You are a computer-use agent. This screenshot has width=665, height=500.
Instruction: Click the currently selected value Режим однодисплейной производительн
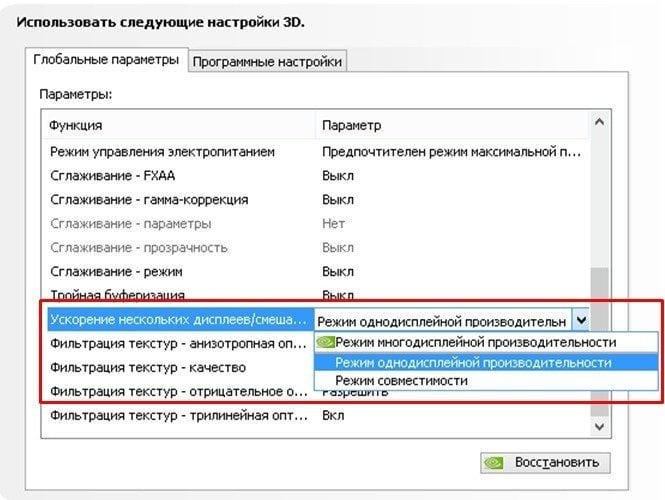(x=442, y=322)
